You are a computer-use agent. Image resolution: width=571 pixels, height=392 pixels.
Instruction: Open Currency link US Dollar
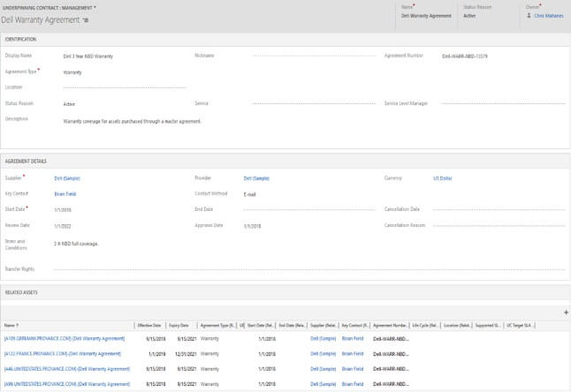pyautogui.click(x=443, y=178)
